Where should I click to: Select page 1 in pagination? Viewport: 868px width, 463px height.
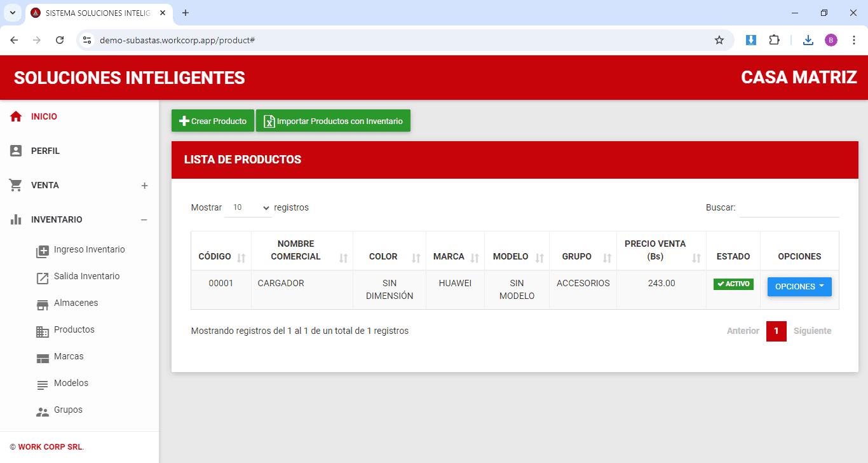[x=776, y=331]
